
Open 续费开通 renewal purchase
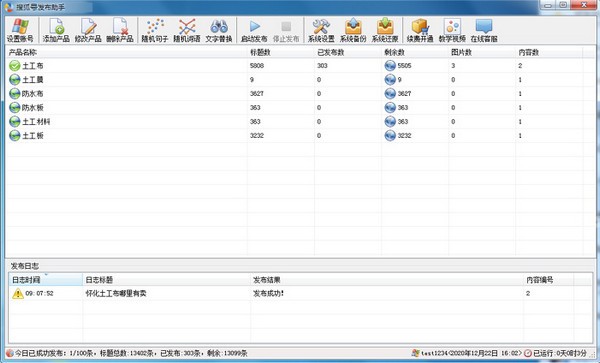420,30
